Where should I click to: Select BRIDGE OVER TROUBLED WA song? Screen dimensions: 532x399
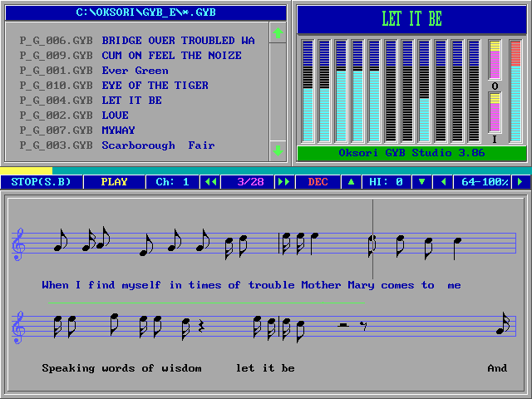coord(178,41)
